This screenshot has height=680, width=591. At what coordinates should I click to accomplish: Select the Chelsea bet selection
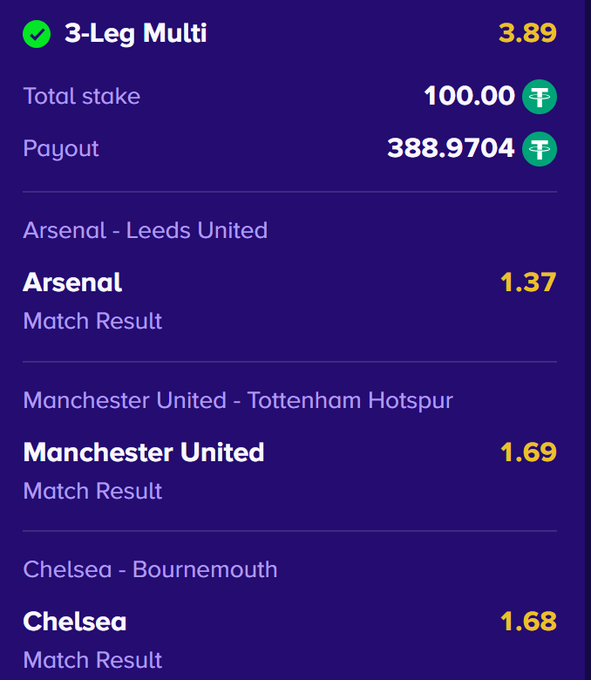click(x=75, y=621)
